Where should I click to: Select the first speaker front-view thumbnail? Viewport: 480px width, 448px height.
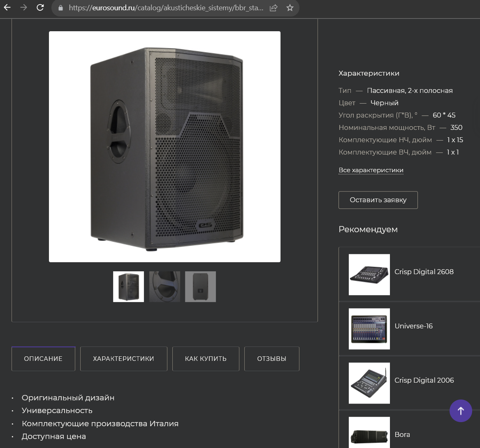129,286
